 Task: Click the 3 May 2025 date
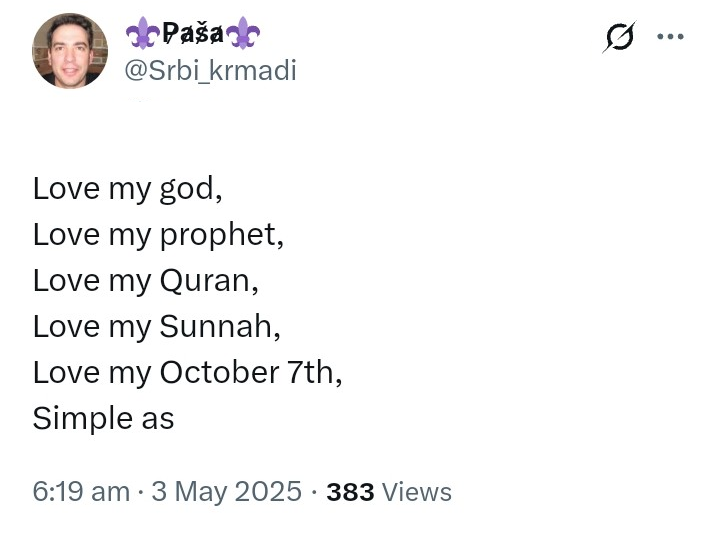[227, 491]
